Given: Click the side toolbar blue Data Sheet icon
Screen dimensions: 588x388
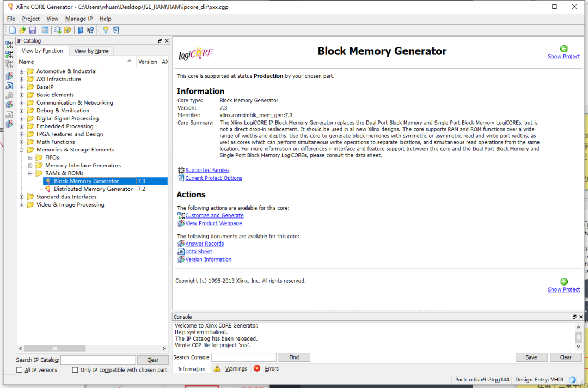Looking at the screenshot, I should [x=9, y=86].
